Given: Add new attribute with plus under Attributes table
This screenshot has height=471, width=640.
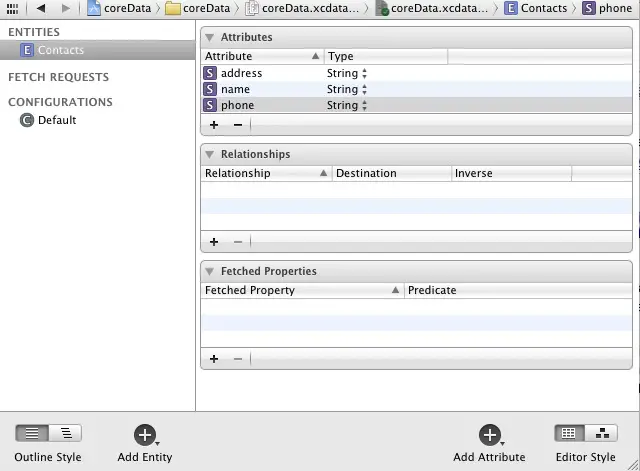Looking at the screenshot, I should pyautogui.click(x=214, y=125).
